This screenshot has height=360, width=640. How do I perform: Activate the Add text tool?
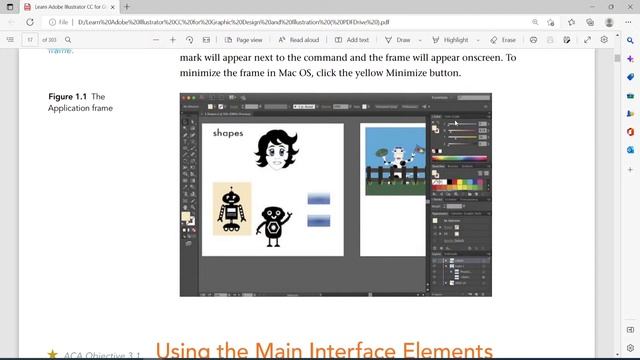pos(352,40)
